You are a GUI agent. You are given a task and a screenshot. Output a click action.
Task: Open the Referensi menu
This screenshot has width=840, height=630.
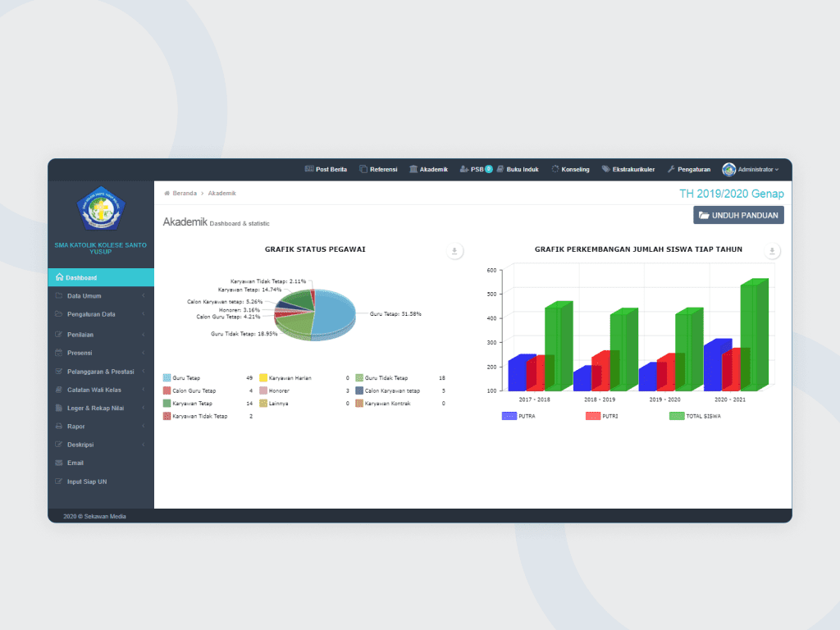coord(378,169)
